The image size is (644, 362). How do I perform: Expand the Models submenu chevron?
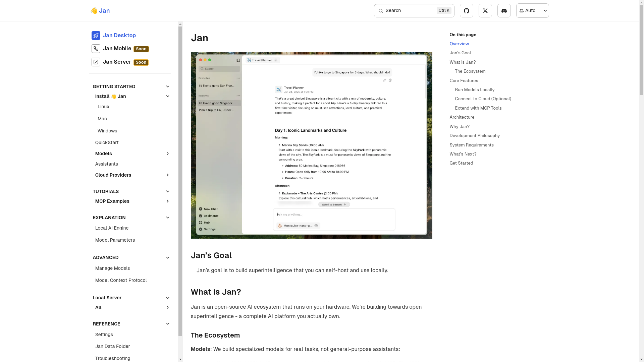167,154
